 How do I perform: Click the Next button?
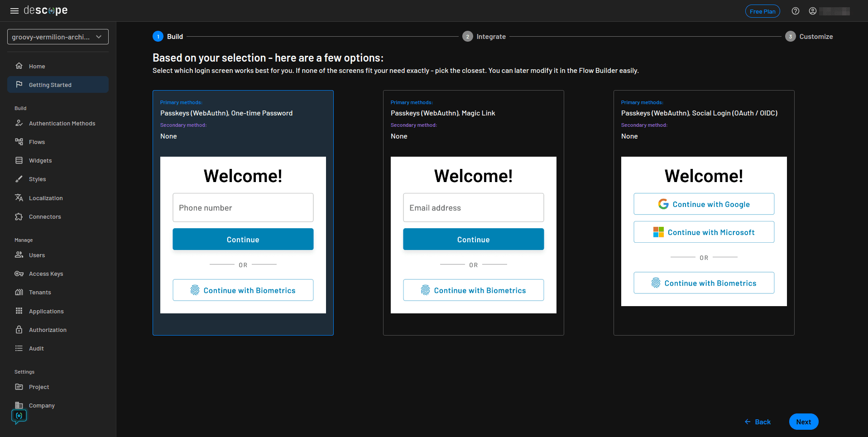[804, 422]
